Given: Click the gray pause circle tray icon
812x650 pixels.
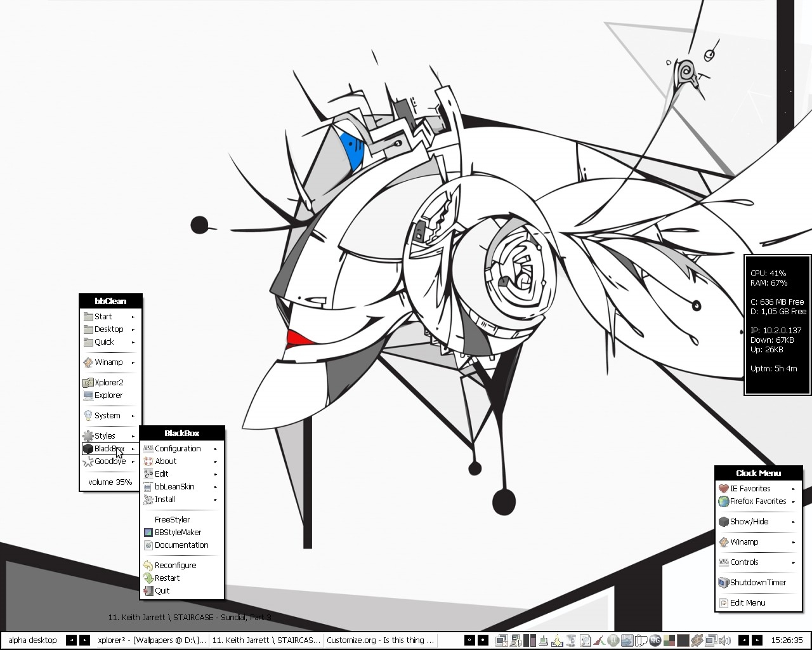Looking at the screenshot, I should tap(613, 640).
